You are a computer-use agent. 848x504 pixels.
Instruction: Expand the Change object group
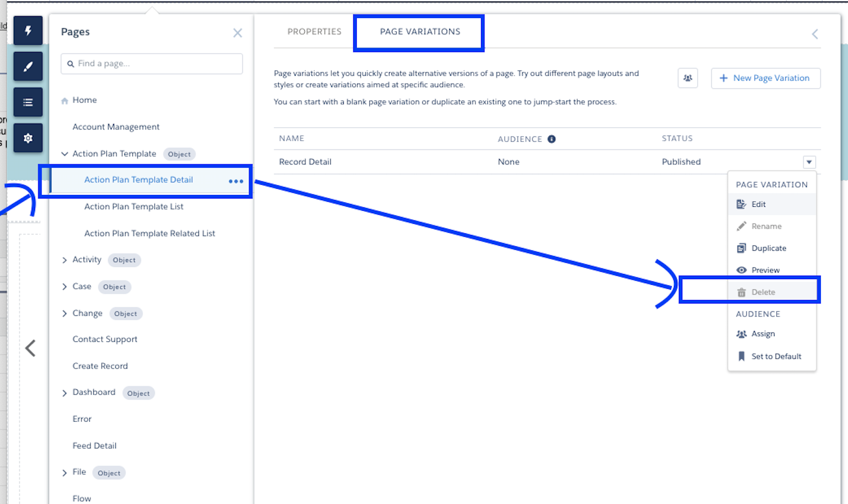64,314
